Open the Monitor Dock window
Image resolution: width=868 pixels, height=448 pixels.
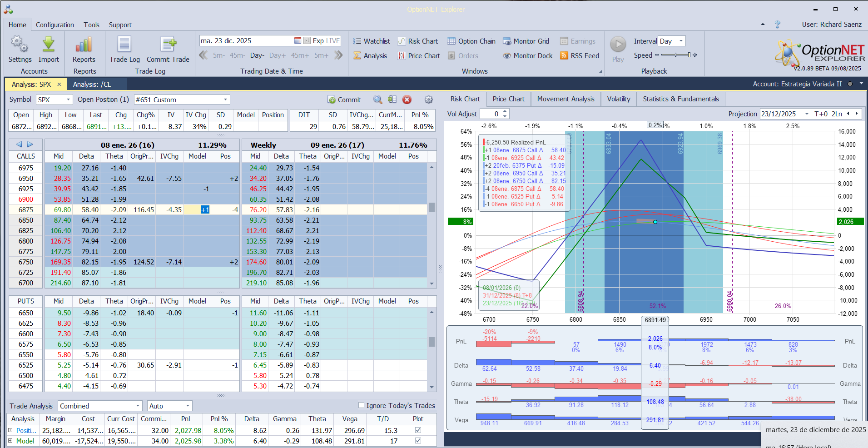point(528,56)
